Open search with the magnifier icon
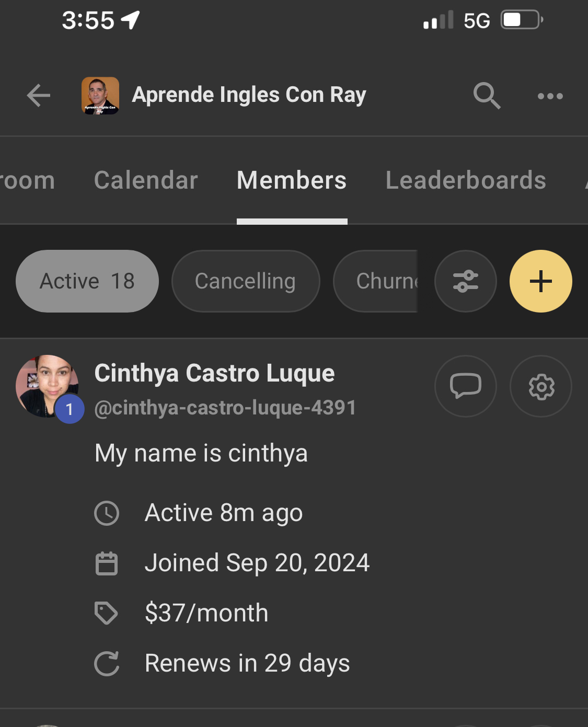Screen dimensions: 588x727 (487, 96)
